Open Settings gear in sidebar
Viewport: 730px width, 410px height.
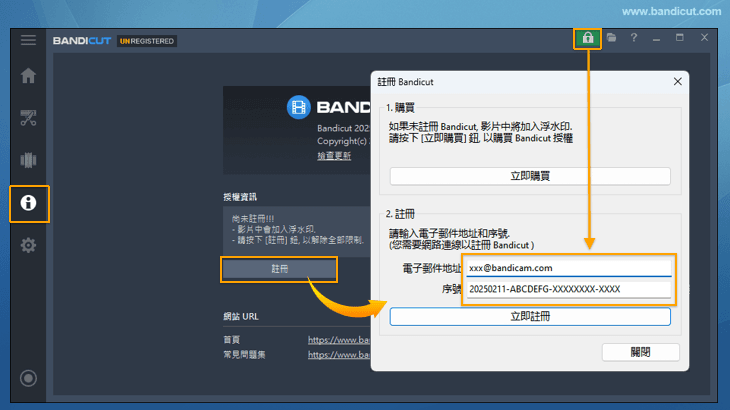coord(28,245)
